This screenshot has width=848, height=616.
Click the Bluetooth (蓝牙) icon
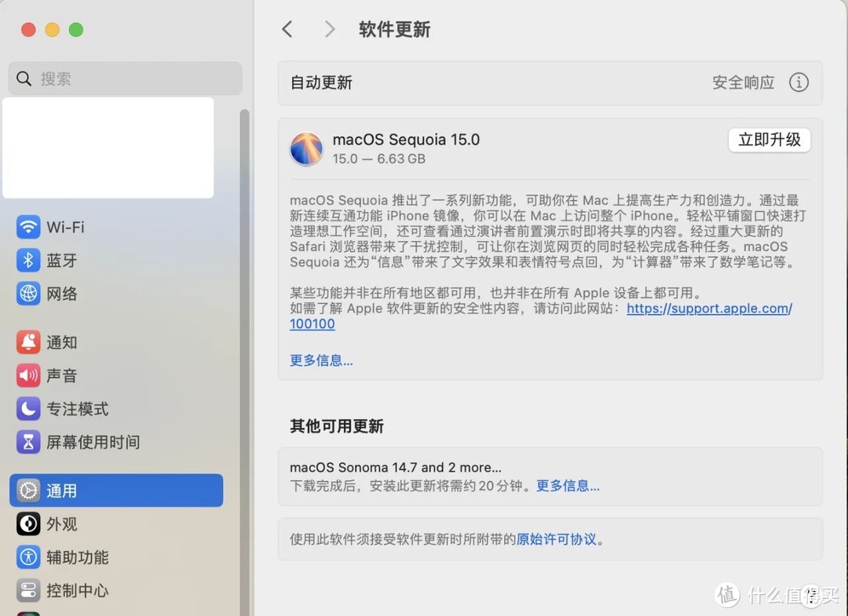coord(28,261)
